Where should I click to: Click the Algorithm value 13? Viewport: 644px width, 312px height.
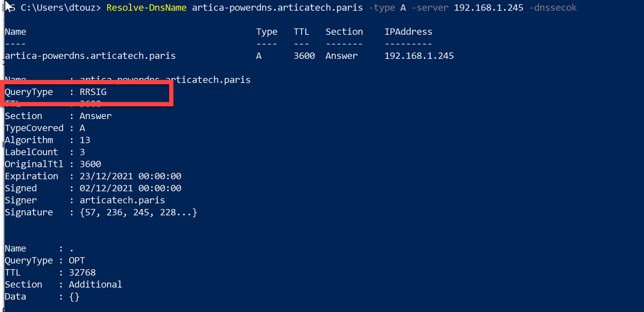(85, 140)
